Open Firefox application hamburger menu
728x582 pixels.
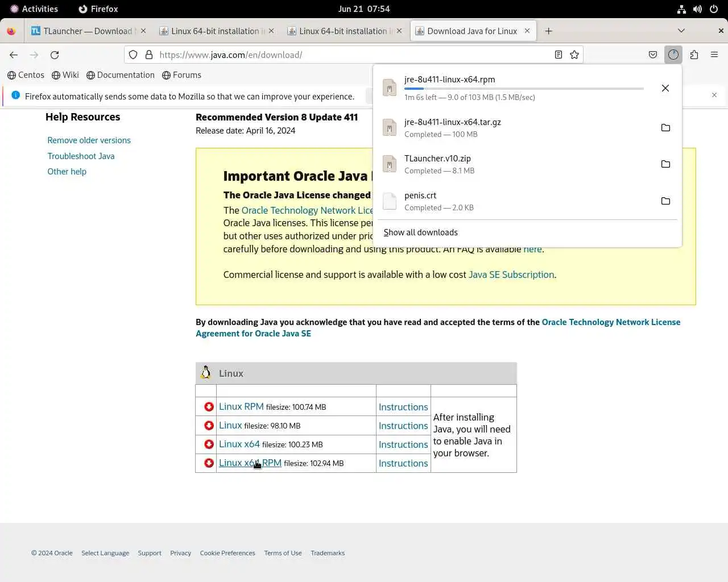(714, 55)
